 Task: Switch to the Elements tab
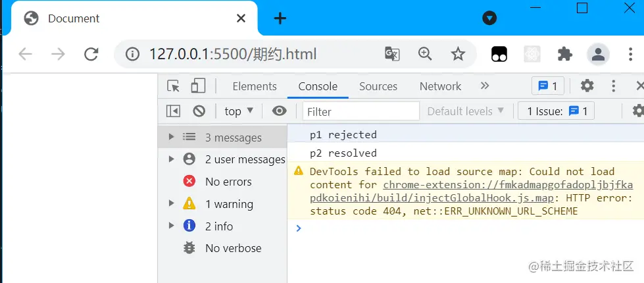255,86
